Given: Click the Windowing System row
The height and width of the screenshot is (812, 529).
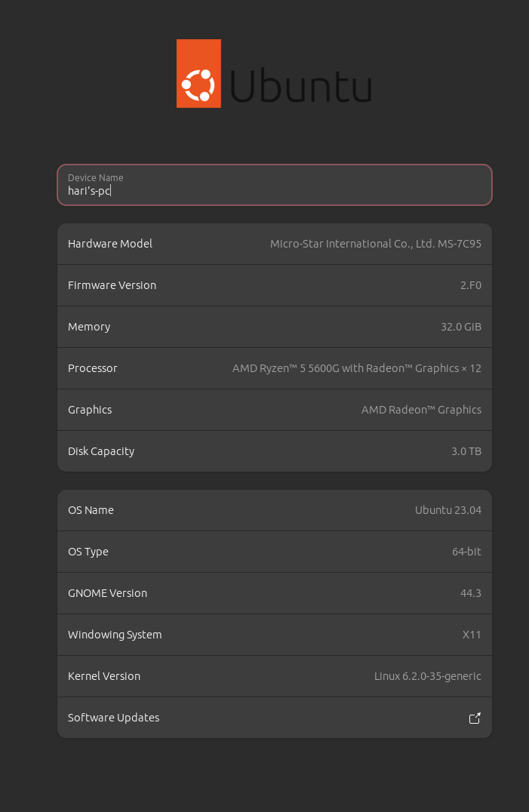Looking at the screenshot, I should click(275, 635).
